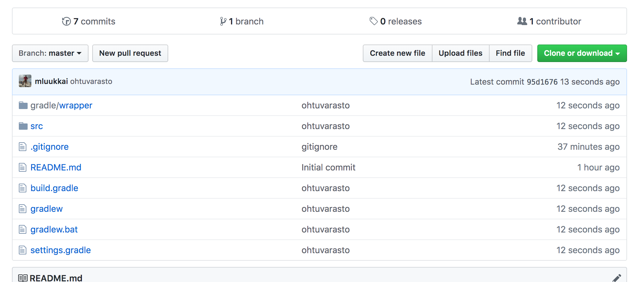Click the src folder icon
The height and width of the screenshot is (282, 644).
[23, 126]
